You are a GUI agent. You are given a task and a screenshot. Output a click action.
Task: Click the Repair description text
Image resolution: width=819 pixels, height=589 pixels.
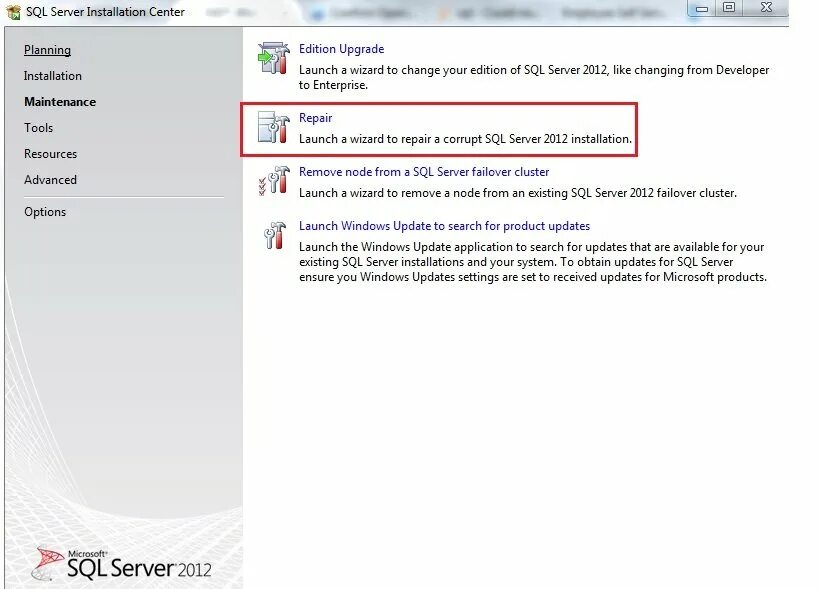pyautogui.click(x=465, y=139)
